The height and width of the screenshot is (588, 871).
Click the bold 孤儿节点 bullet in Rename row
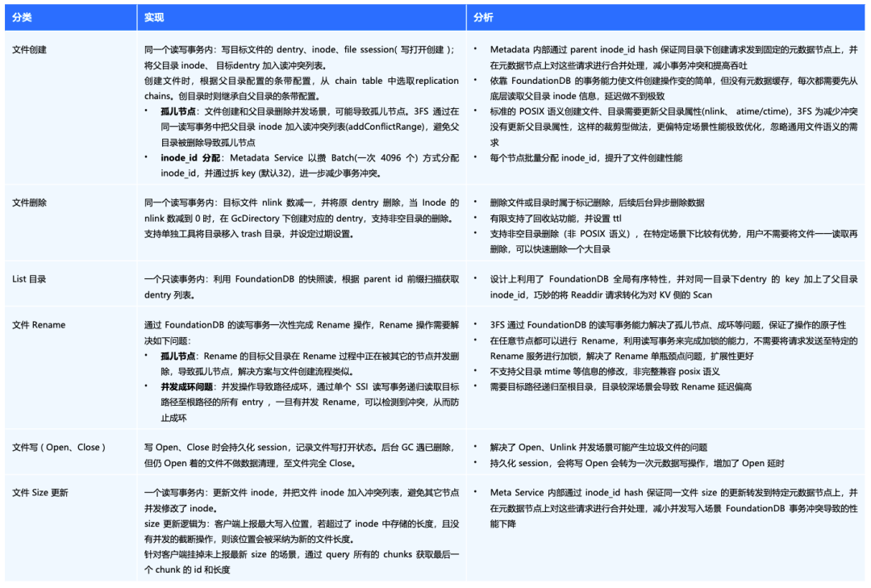click(x=177, y=357)
